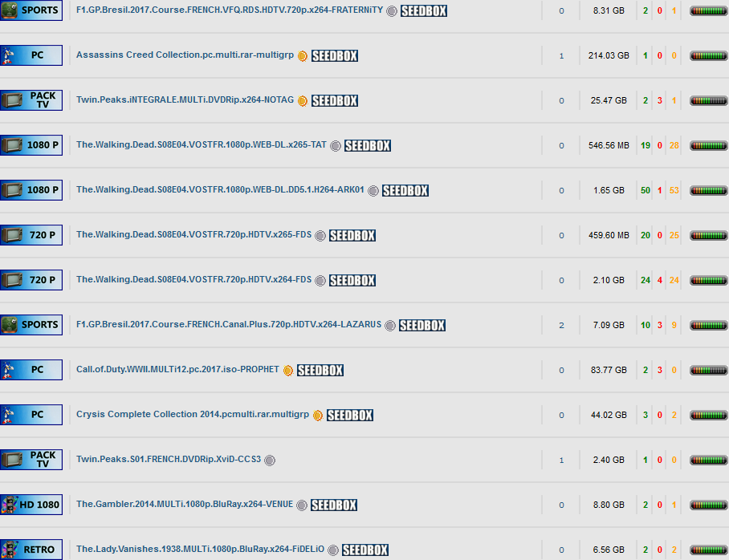Viewport: 729px width, 560px height.
Task: Click the SEEDBOX button for Assassins Creed Collection
Action: pos(335,56)
